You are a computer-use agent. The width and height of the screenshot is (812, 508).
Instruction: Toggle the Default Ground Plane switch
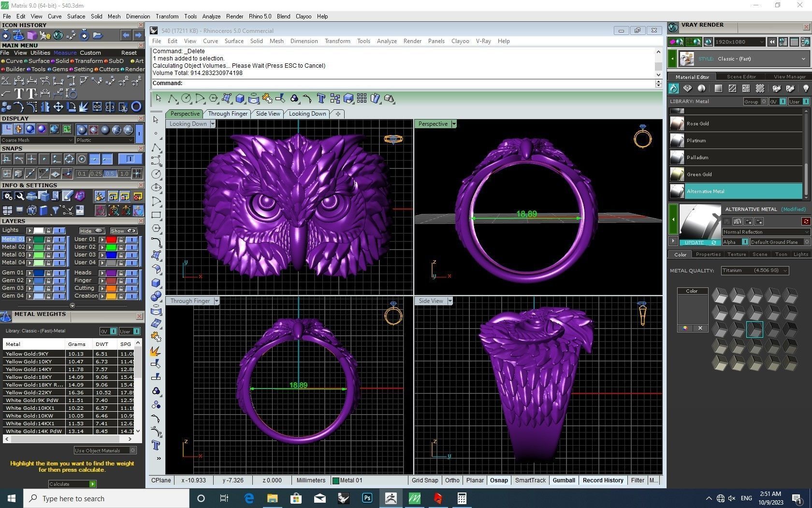(806, 242)
